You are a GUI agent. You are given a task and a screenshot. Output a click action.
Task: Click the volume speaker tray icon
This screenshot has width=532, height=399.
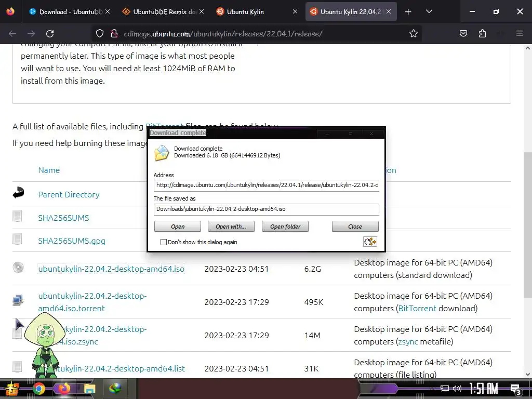coord(457,389)
